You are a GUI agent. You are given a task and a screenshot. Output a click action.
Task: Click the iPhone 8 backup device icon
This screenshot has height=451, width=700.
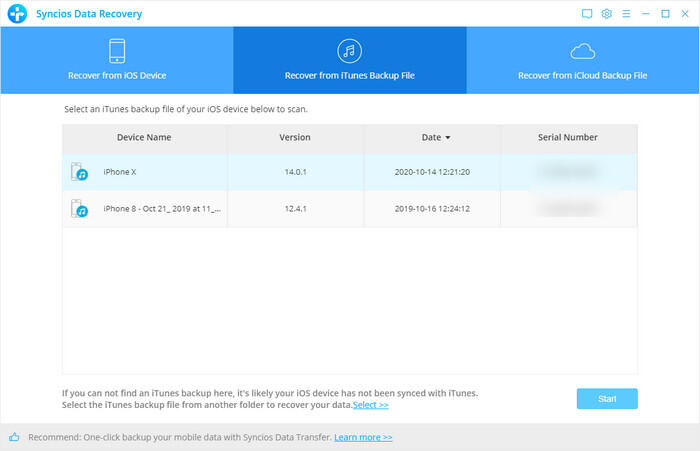click(80, 209)
